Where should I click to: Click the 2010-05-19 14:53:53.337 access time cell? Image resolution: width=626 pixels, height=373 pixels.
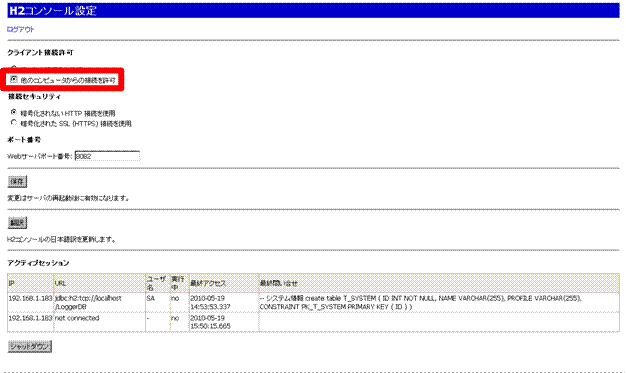pyautogui.click(x=224, y=302)
